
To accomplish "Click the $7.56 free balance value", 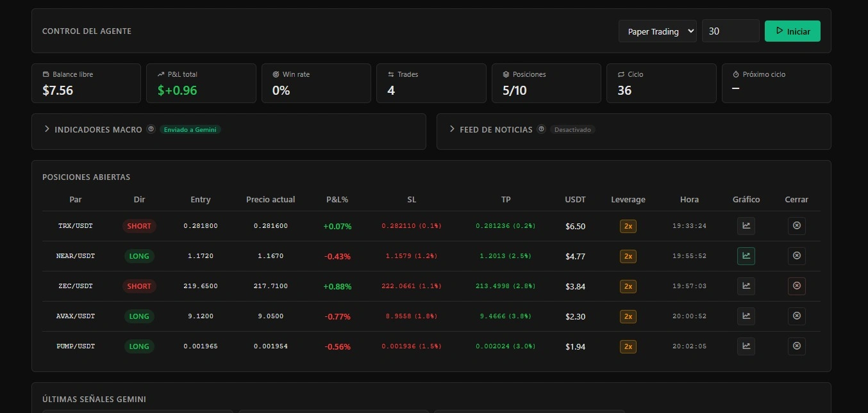I will (x=58, y=90).
